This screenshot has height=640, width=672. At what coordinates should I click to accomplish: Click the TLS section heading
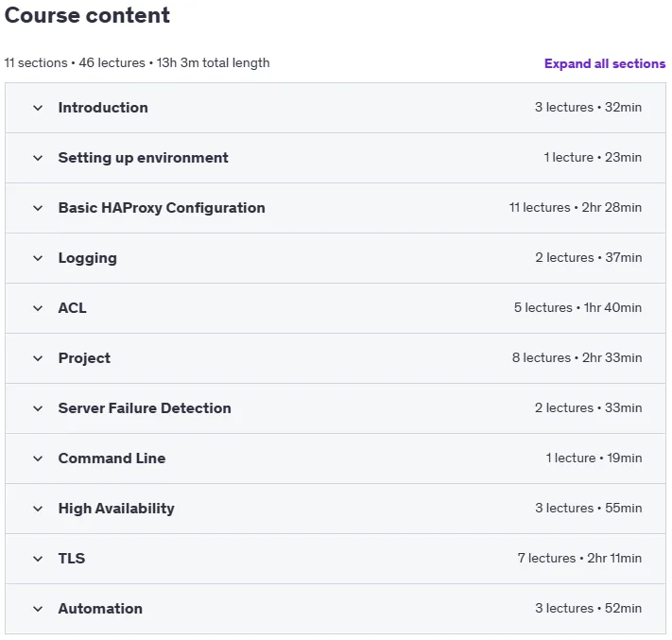tap(72, 559)
